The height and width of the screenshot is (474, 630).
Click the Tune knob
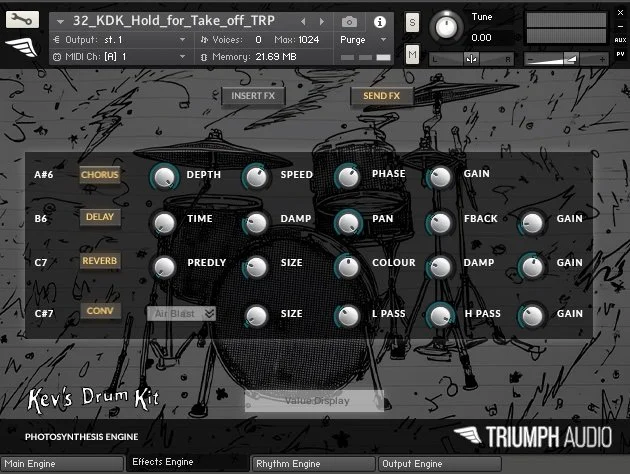[x=446, y=27]
